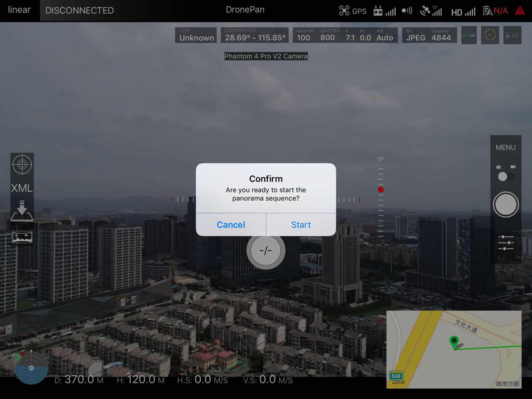Toggle the AE lock button

pos(512,35)
